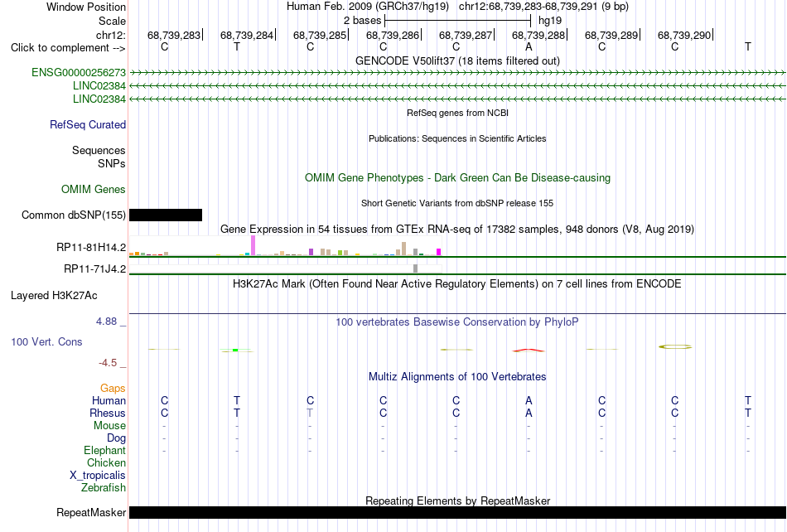This screenshot has width=787, height=532.
Task: Click the orange Gaps label
Action: coord(113,388)
